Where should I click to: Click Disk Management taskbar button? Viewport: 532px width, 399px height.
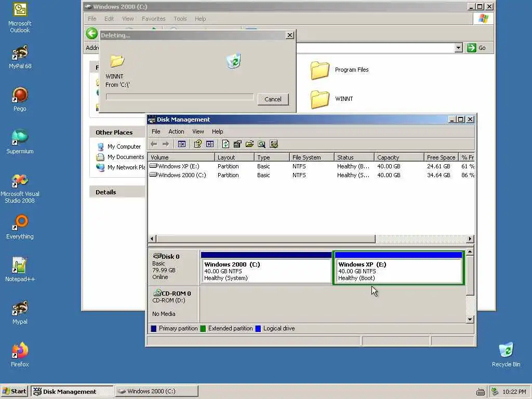point(72,391)
